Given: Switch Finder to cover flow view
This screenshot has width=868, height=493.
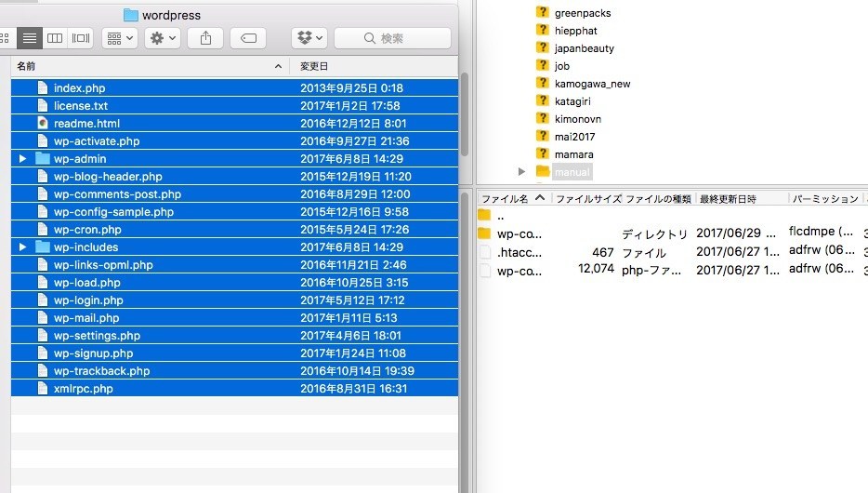Looking at the screenshot, I should coord(80,38).
